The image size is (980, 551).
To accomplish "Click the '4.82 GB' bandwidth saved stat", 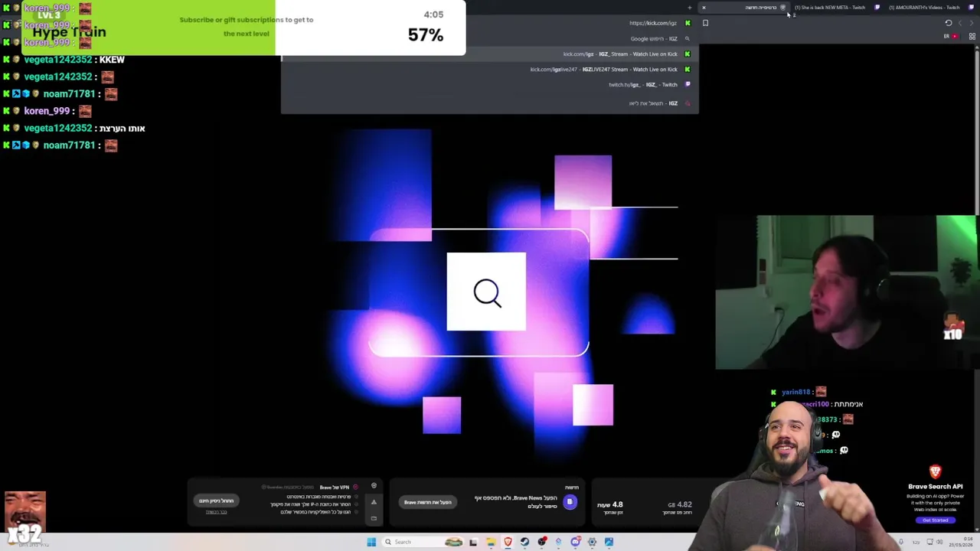I will point(680,505).
